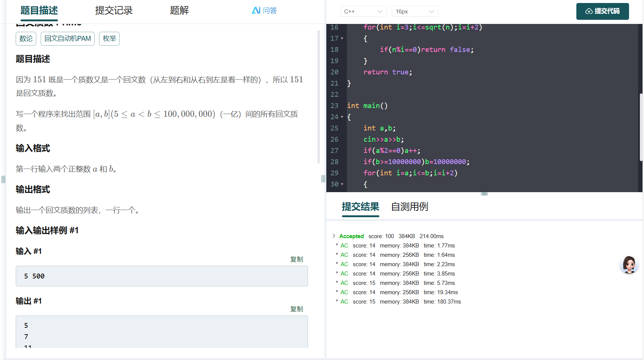Screen dimensions: 644x360
Task: Click the problem description vertical scrollbar
Action: 318,97
